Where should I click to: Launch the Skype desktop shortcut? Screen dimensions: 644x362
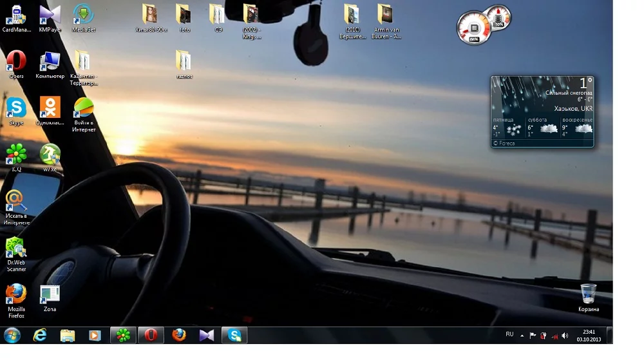coord(16,108)
